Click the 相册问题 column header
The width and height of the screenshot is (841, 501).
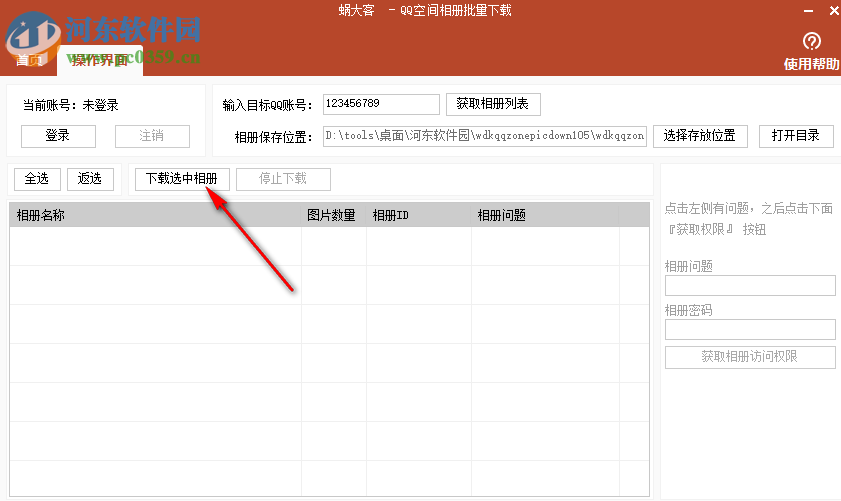[x=545, y=216]
